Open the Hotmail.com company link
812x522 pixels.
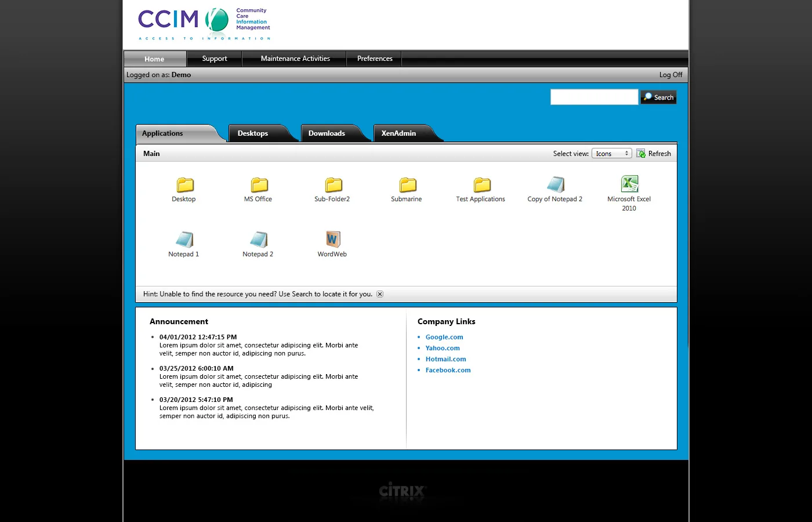click(445, 359)
